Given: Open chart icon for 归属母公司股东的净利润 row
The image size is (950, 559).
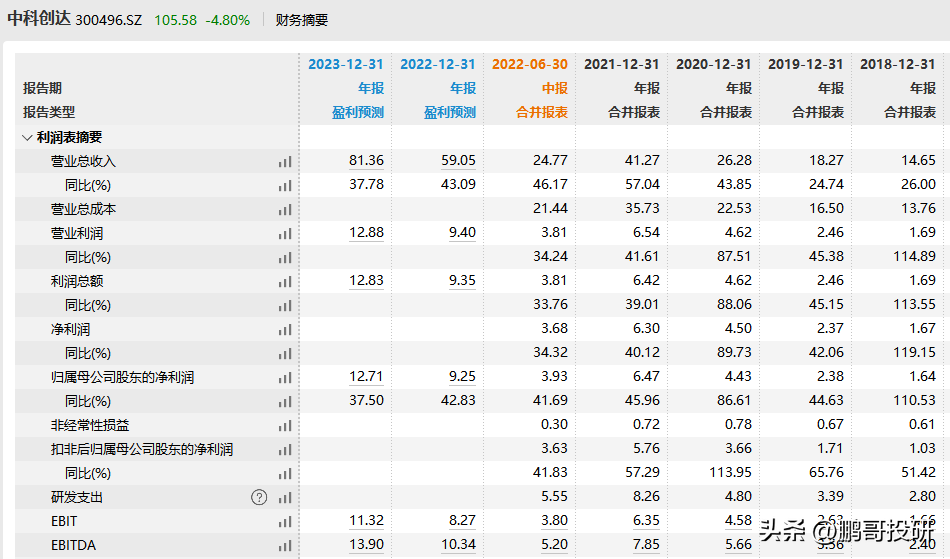Looking at the screenshot, I should coord(285,378).
